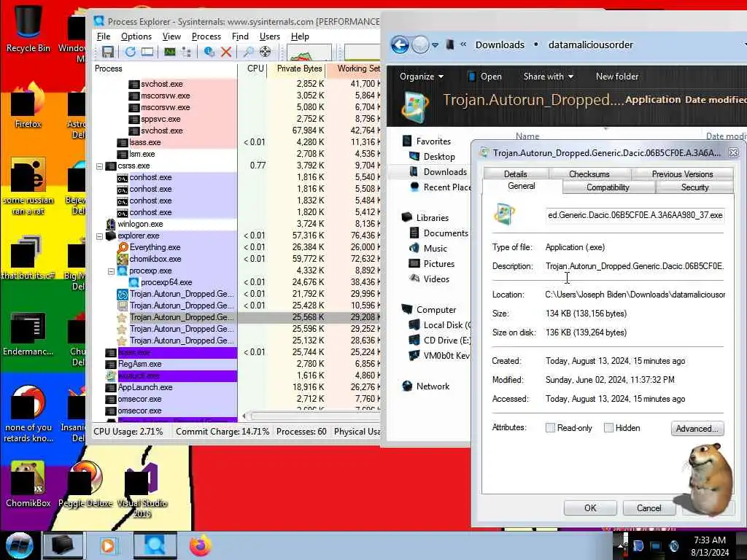Switch to the Checksums tab in Properties

[589, 174]
